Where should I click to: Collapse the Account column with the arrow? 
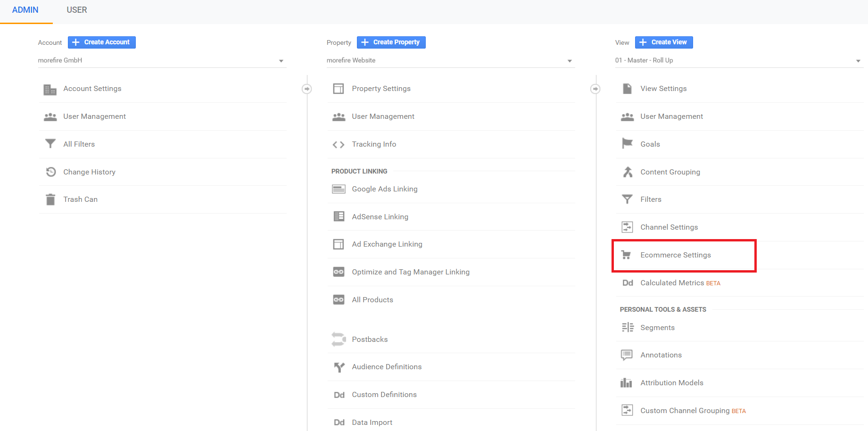[307, 88]
